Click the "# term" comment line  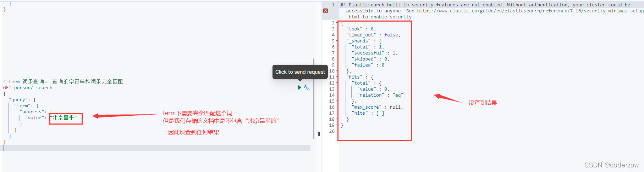(63, 82)
